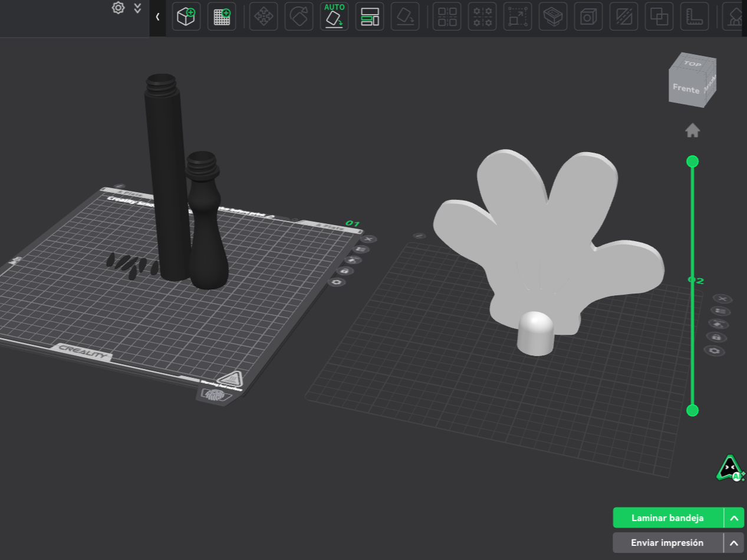This screenshot has width=747, height=560.
Task: Click the Enviar impresión button
Action: coord(668,542)
